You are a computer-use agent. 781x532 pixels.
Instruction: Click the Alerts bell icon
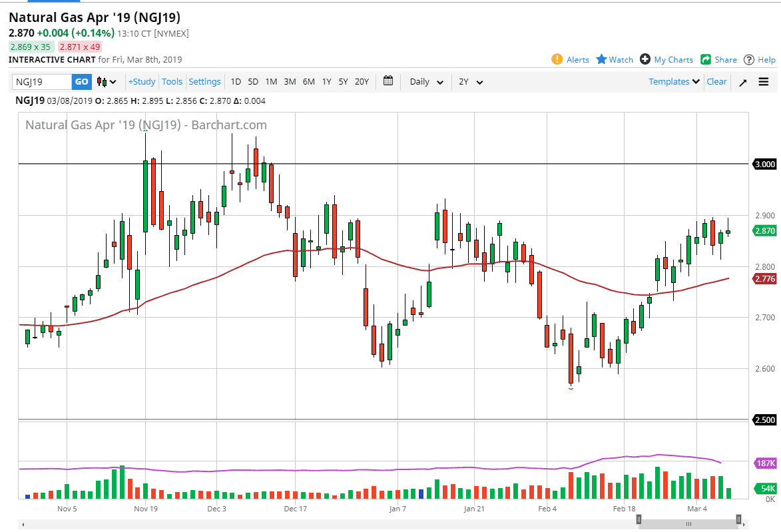point(557,59)
